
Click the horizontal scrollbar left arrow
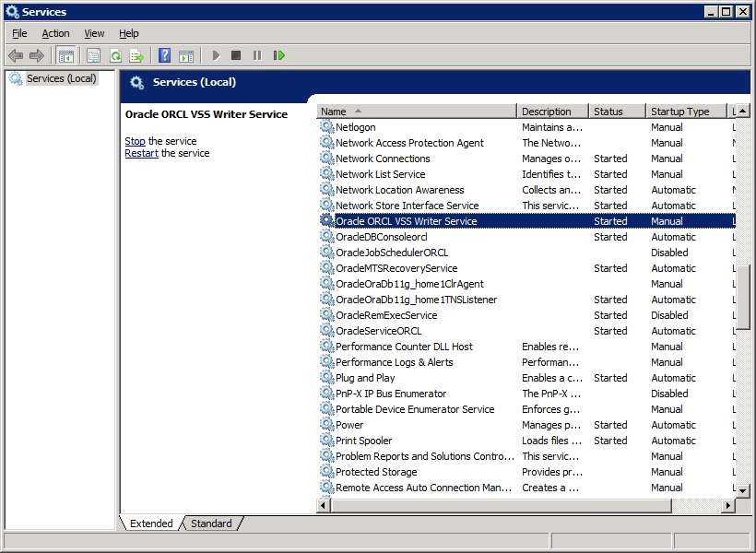coord(323,506)
